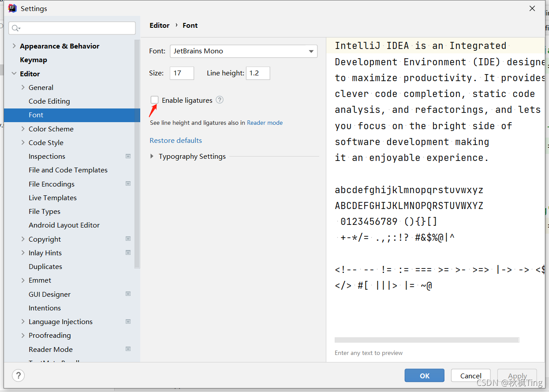The height and width of the screenshot is (392, 549).
Task: Expand the Language Injections node arrow
Action: coord(23,321)
